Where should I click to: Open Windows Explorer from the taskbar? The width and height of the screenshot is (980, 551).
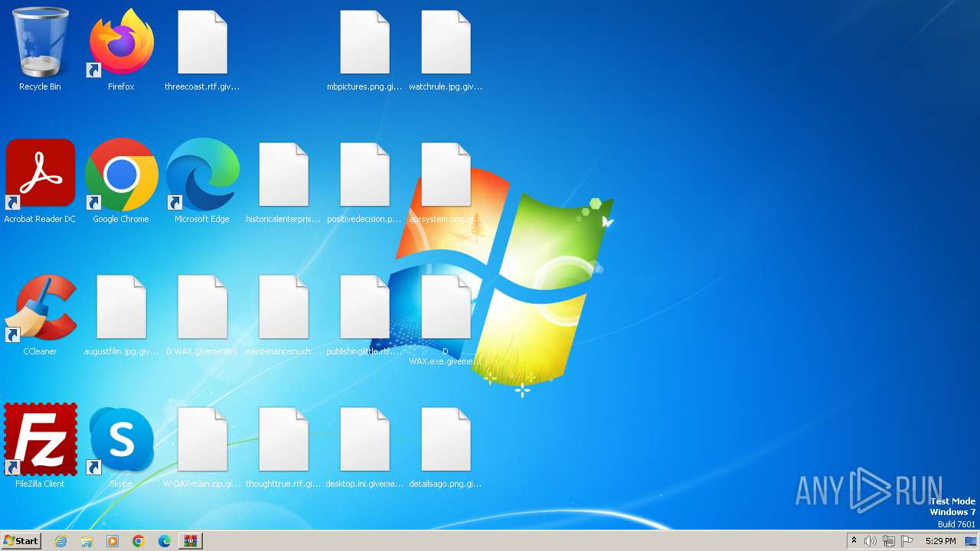coord(87,541)
